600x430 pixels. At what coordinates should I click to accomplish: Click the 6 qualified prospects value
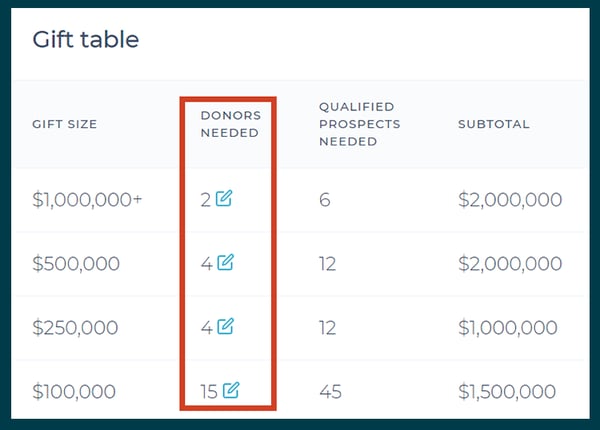coord(324,200)
